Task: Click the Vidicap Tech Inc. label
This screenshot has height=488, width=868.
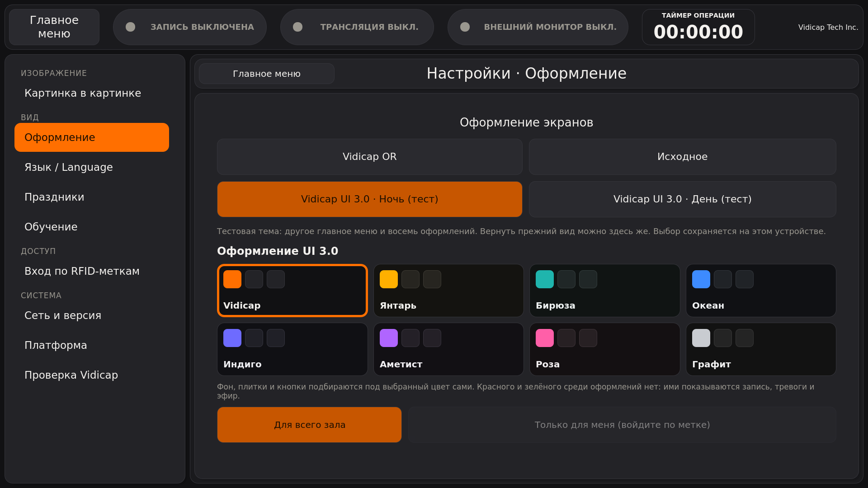Action: coord(828,27)
